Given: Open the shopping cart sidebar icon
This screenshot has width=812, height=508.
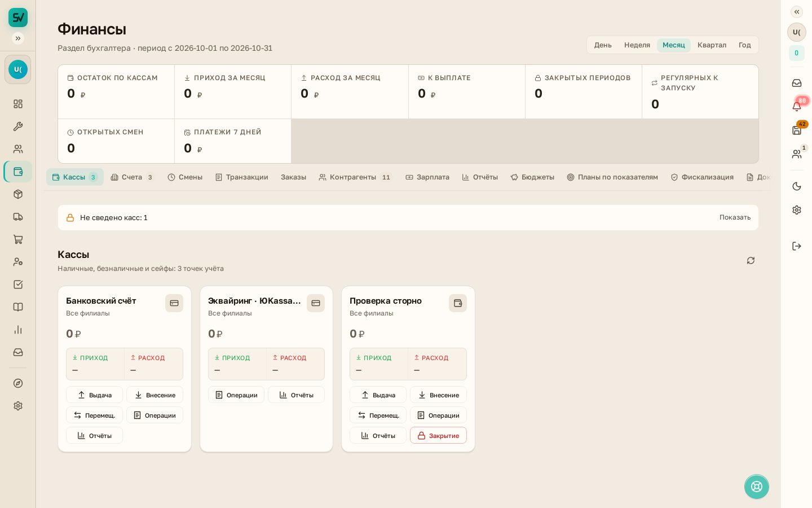Looking at the screenshot, I should point(18,239).
